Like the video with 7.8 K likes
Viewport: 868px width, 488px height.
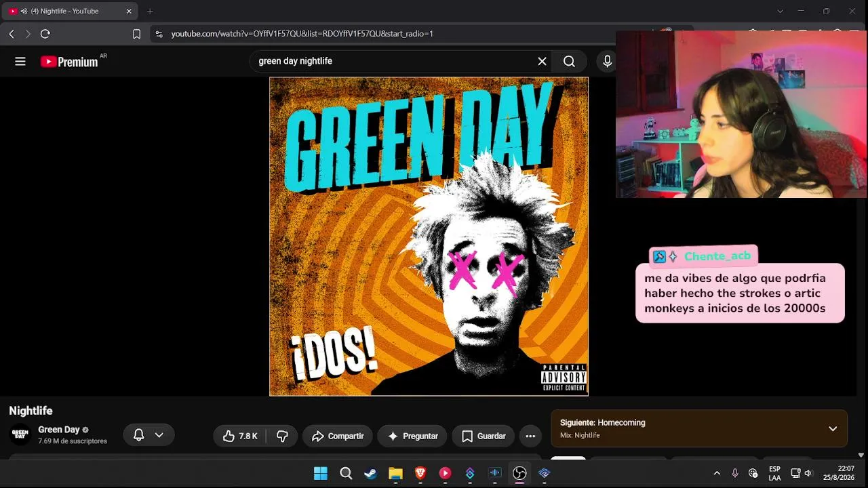tap(240, 436)
